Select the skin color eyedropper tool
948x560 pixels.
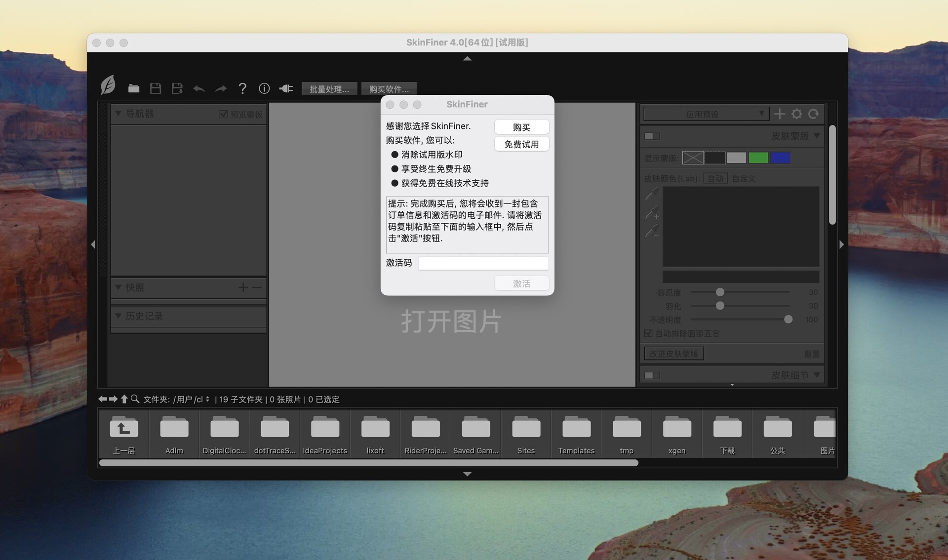click(652, 194)
